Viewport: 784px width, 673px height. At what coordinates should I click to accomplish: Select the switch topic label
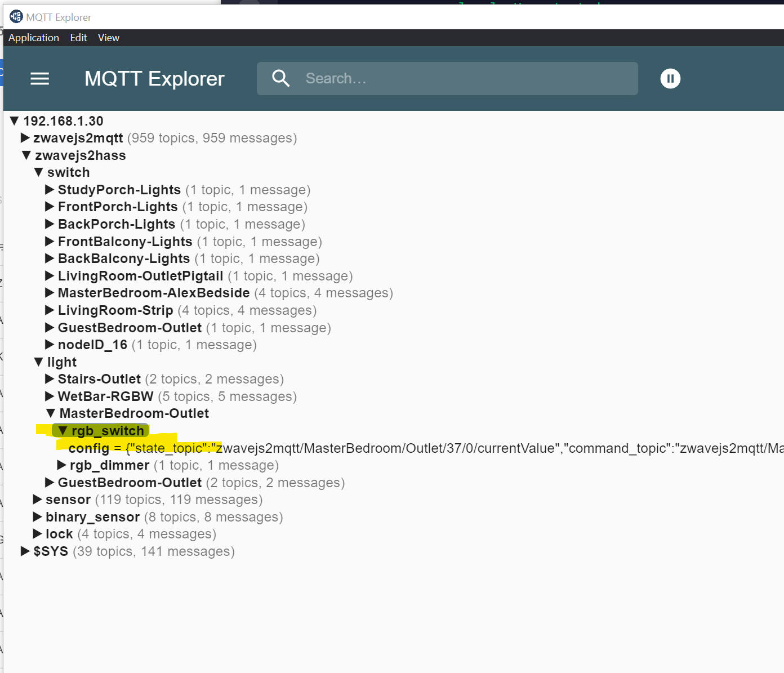[x=69, y=172]
